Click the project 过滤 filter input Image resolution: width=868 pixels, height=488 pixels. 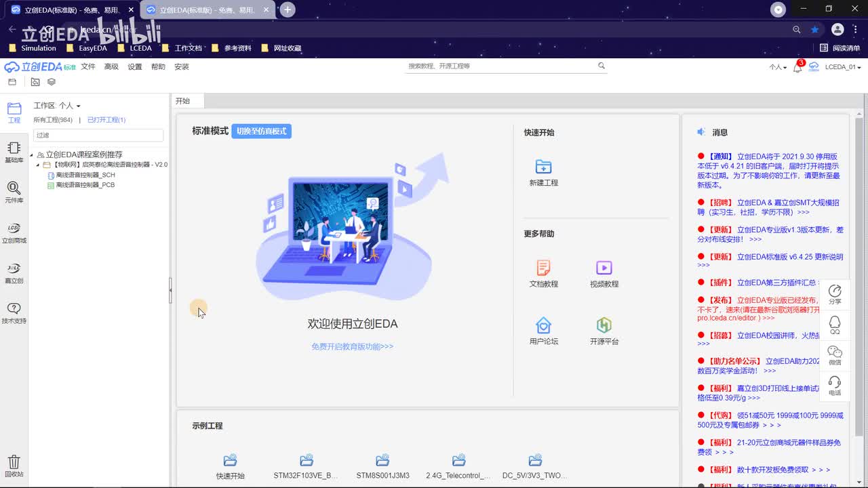[x=98, y=135]
